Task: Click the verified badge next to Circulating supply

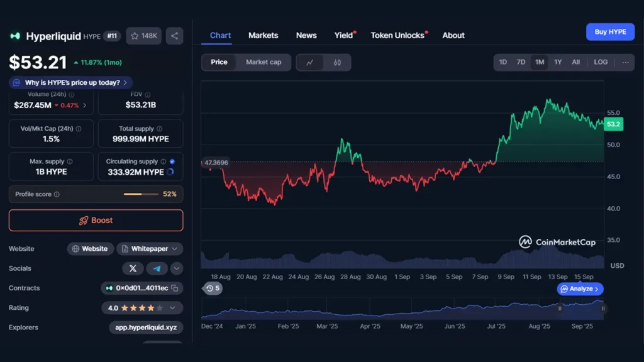Action: [x=172, y=162]
